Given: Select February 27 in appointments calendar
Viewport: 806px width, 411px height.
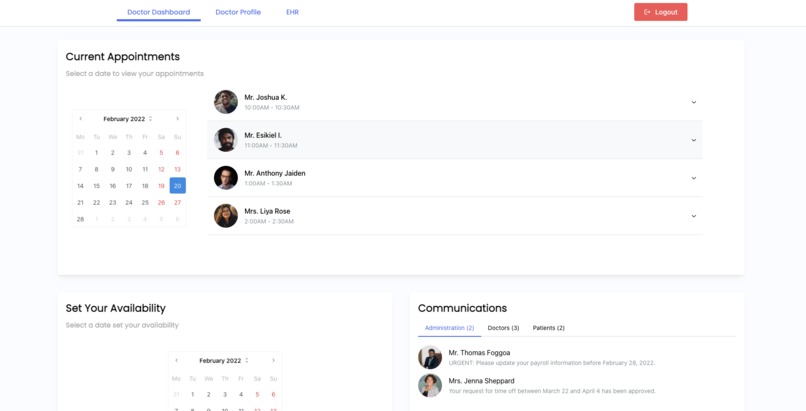Looking at the screenshot, I should [x=177, y=202].
